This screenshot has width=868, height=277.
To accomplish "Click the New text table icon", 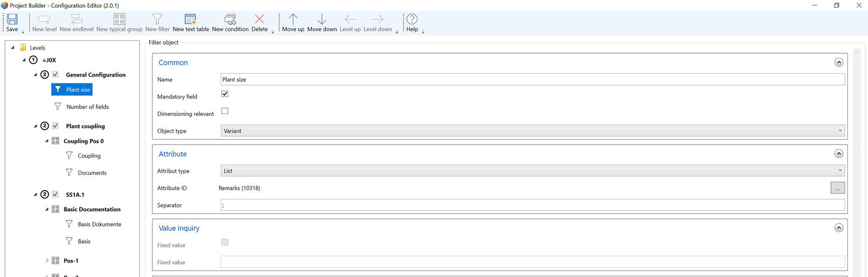I will tap(190, 20).
